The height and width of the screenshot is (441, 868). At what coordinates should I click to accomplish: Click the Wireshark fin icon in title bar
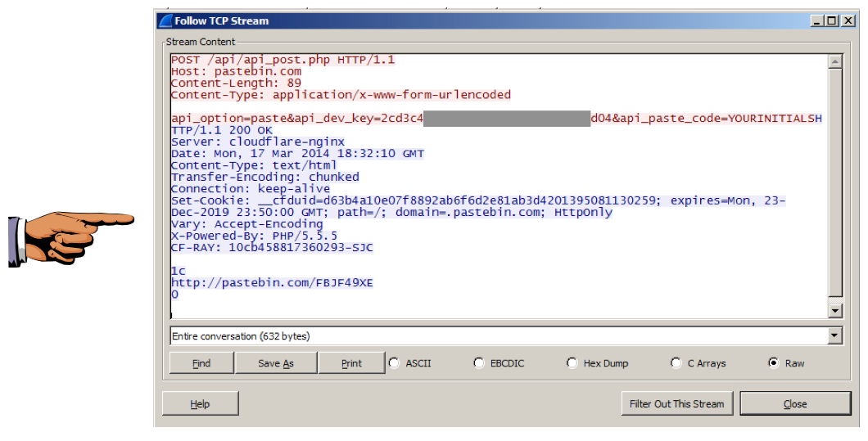[165, 21]
